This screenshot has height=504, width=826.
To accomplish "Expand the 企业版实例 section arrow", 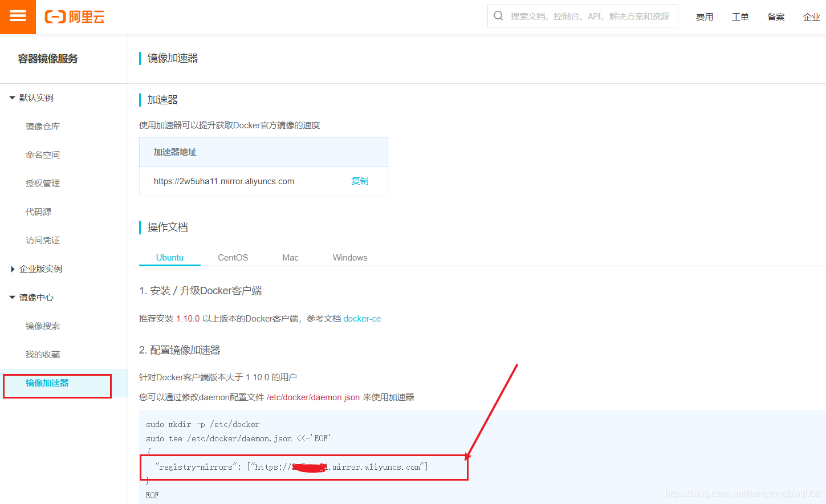I will [x=13, y=269].
